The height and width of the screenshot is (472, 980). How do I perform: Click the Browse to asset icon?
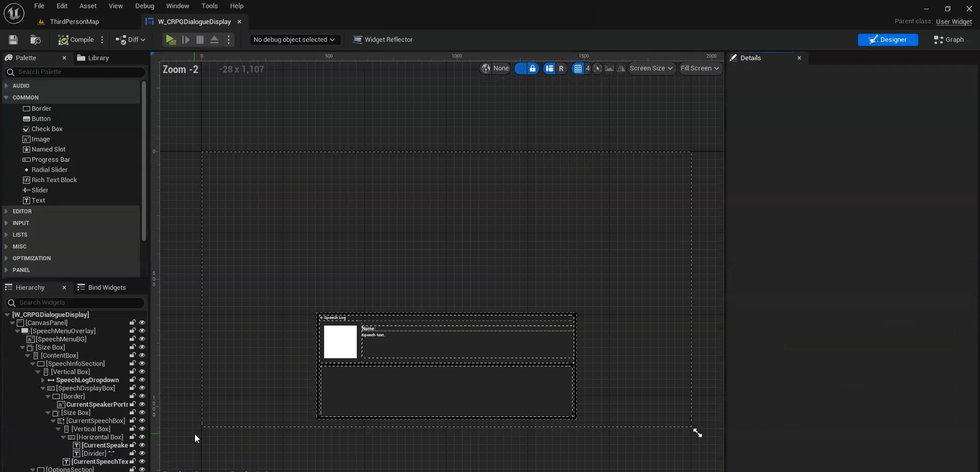coord(35,40)
